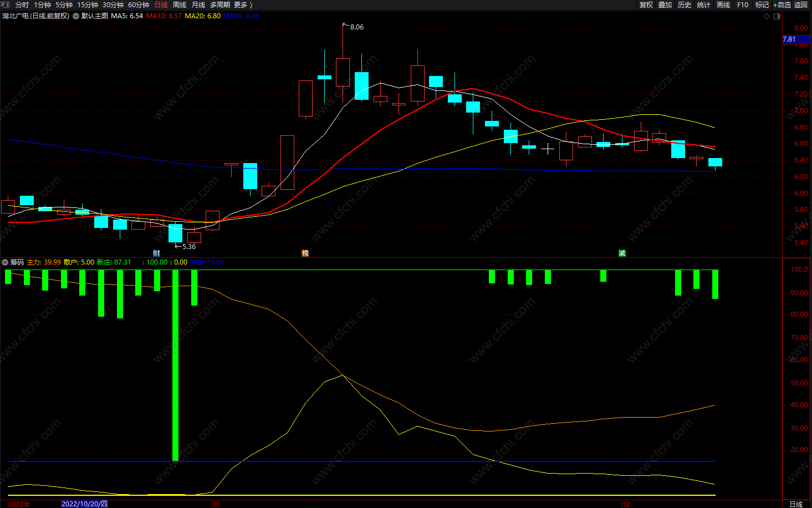Click the collapse panel icon at top-left corner
Viewport: 812px width, 508px height.
[5, 4]
